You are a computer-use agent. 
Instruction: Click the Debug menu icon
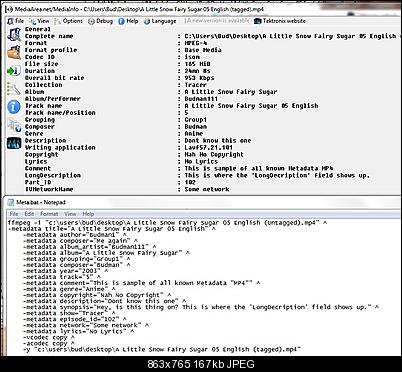pyautogui.click(x=91, y=21)
